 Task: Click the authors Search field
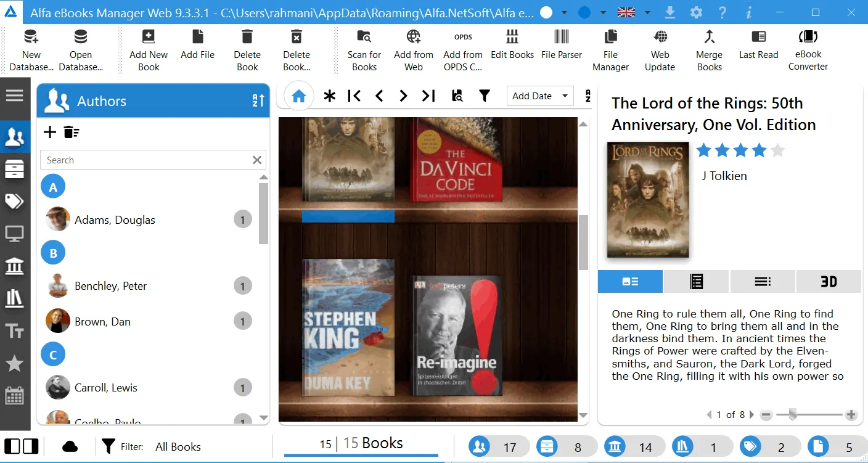click(146, 160)
